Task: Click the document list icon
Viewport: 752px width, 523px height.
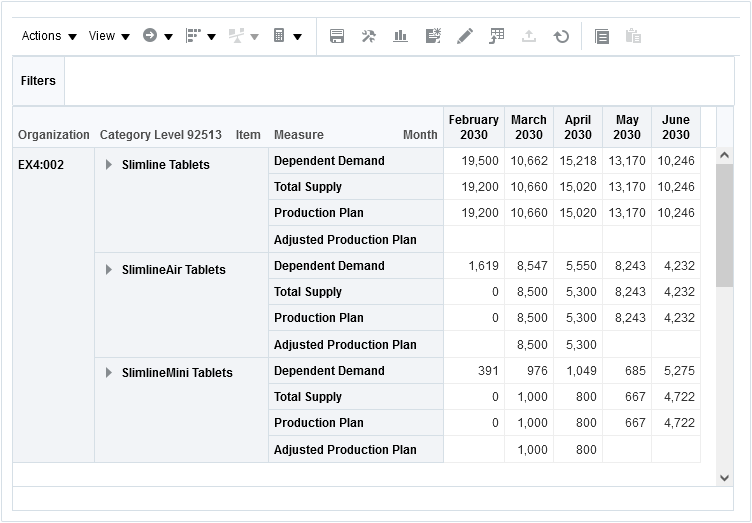Action: coord(601,36)
